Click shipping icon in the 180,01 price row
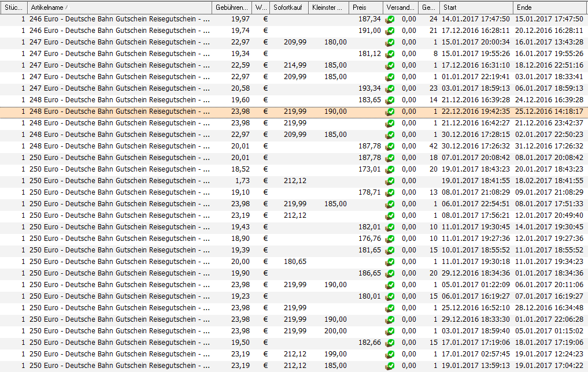Image resolution: width=588 pixels, height=372 pixels. [390, 296]
